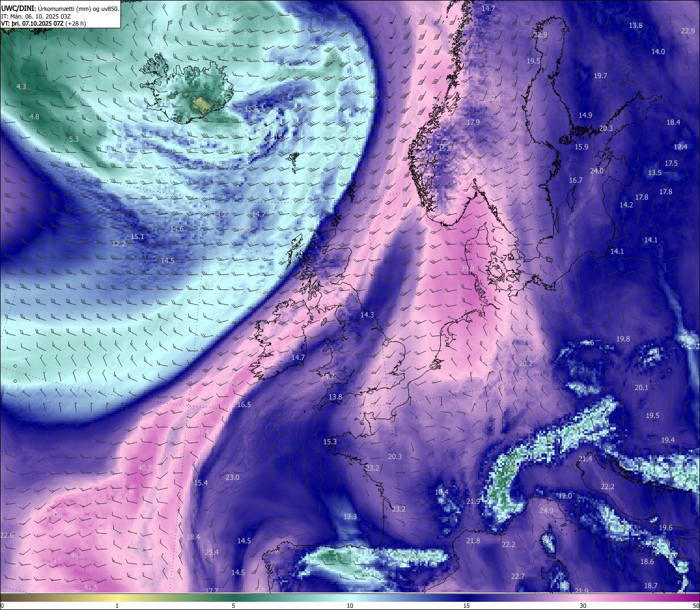
Task: Select the 19.6 value over the Balkans
Action: pyautogui.click(x=666, y=527)
